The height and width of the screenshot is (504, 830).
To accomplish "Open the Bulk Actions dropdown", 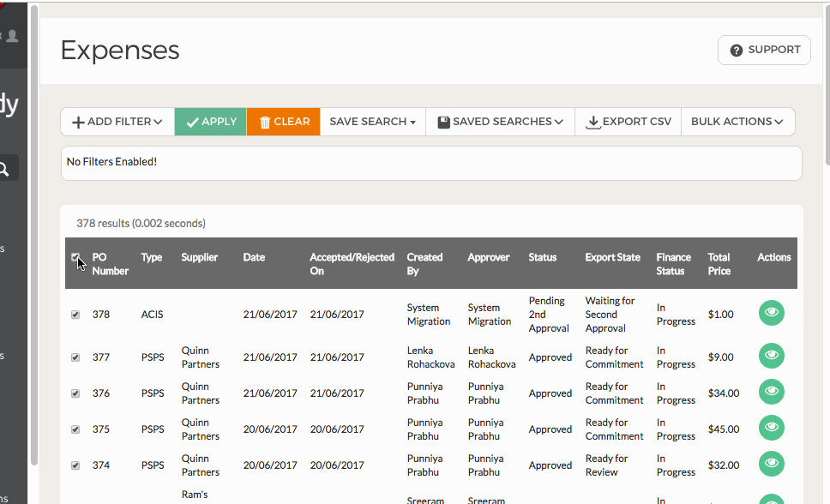I will 737,122.
